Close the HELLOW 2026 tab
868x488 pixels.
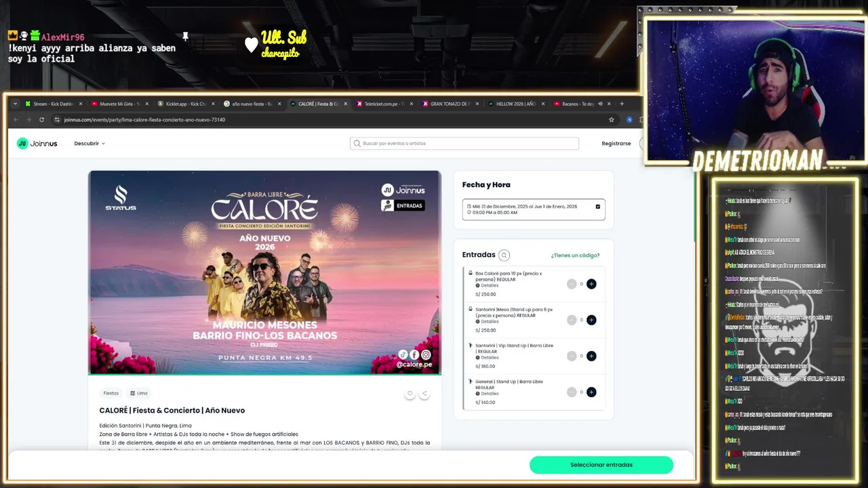pyautogui.click(x=543, y=104)
